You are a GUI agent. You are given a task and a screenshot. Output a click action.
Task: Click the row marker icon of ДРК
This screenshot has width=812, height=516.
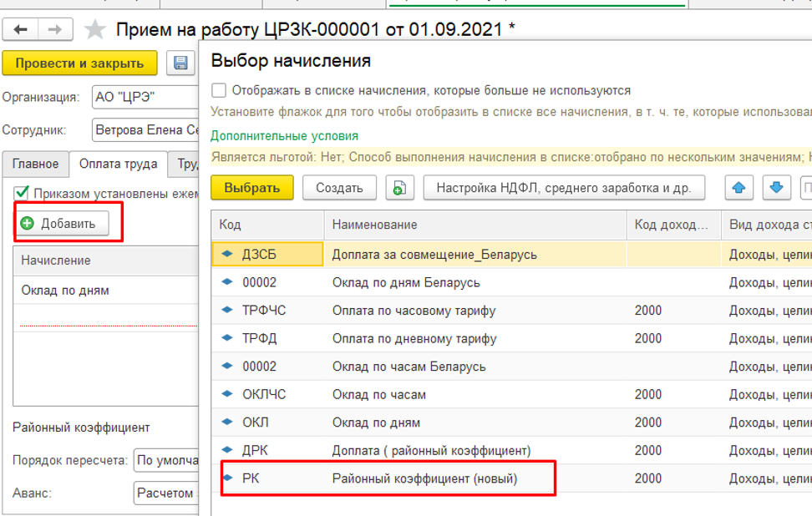[227, 450]
